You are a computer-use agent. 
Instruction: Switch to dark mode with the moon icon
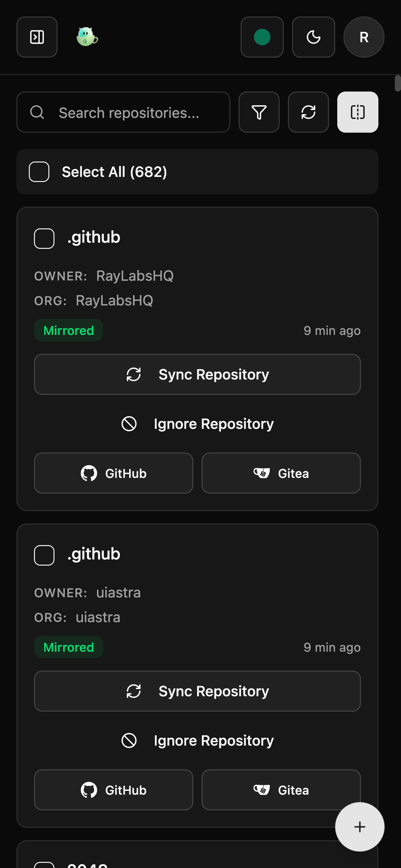pos(313,37)
